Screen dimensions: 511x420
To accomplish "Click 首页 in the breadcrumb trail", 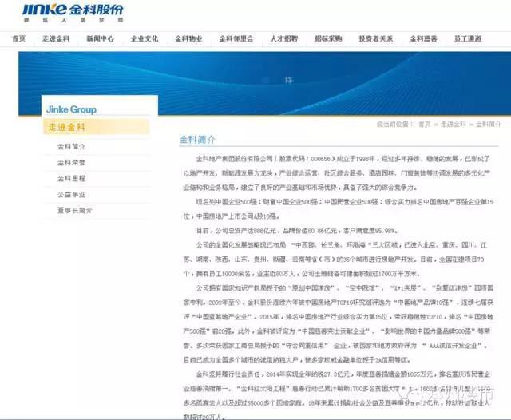I will (x=424, y=124).
